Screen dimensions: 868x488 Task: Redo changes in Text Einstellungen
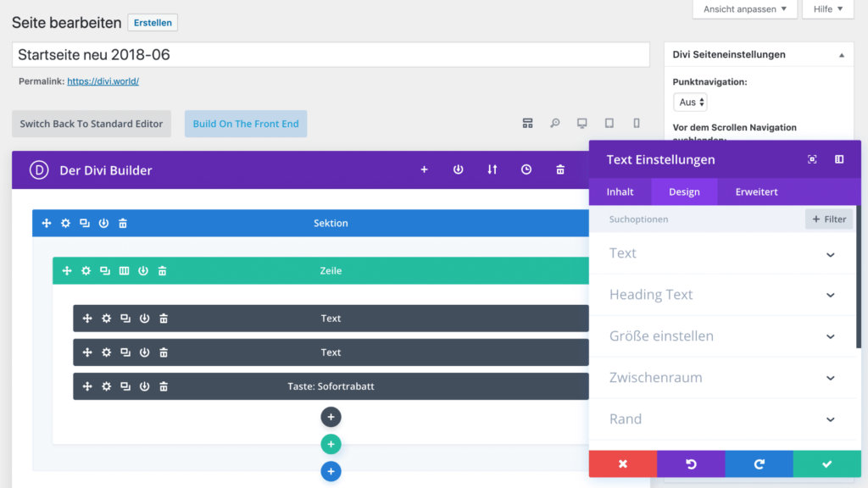(x=759, y=463)
